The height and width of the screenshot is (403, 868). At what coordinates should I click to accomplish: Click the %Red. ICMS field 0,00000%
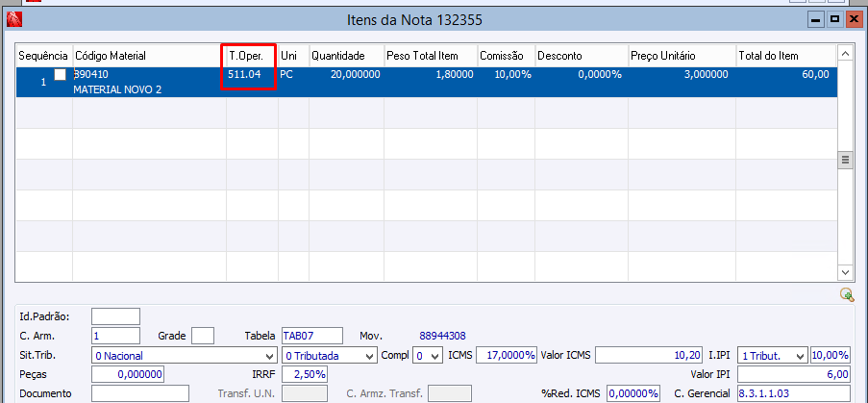point(633,393)
